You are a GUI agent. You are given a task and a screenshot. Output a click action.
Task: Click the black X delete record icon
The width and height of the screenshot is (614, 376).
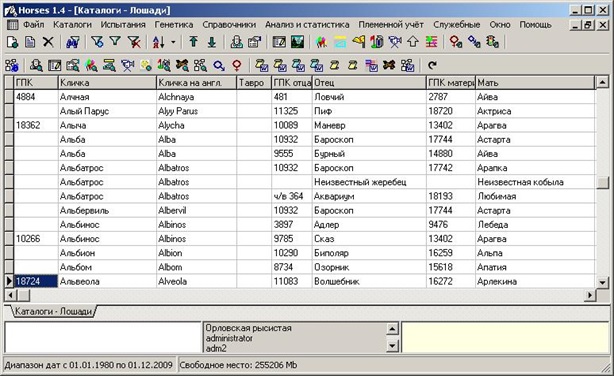click(48, 42)
